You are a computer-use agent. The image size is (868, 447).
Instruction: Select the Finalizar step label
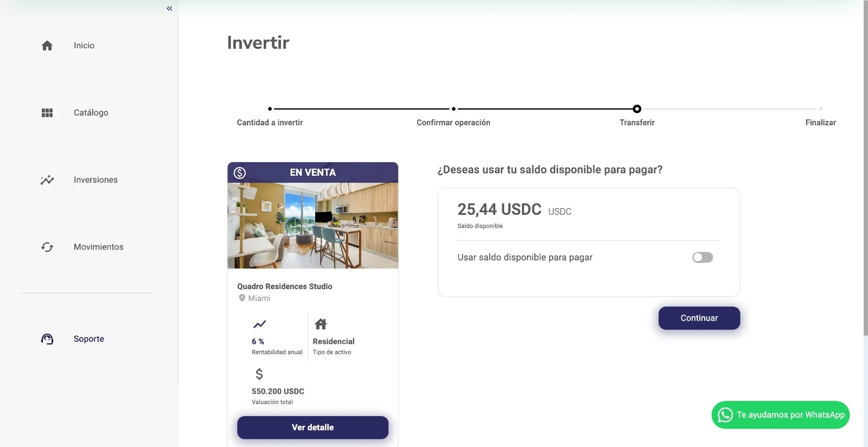coord(821,123)
